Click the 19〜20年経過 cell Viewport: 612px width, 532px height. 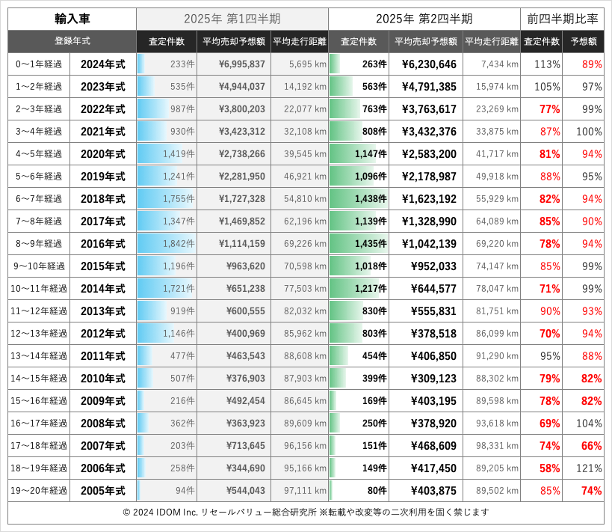point(39,491)
